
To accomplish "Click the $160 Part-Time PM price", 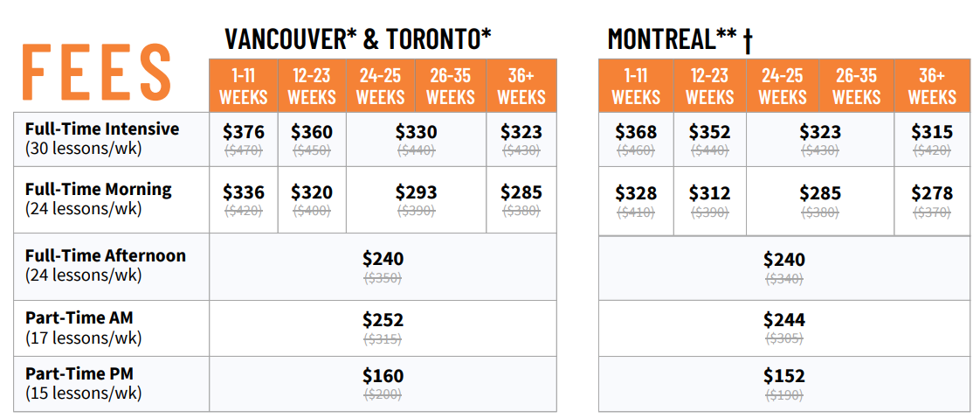I will (x=383, y=375).
